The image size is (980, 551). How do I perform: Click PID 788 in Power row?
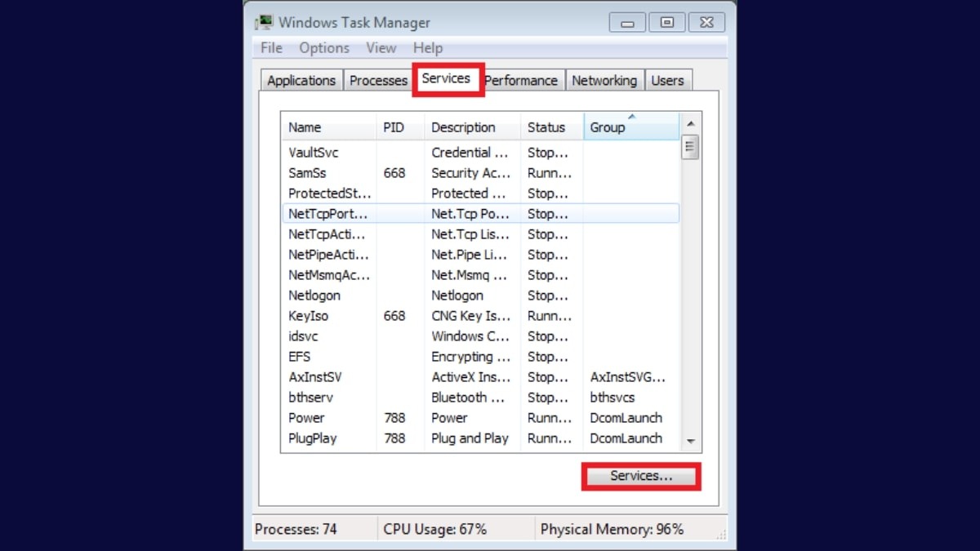pos(394,418)
